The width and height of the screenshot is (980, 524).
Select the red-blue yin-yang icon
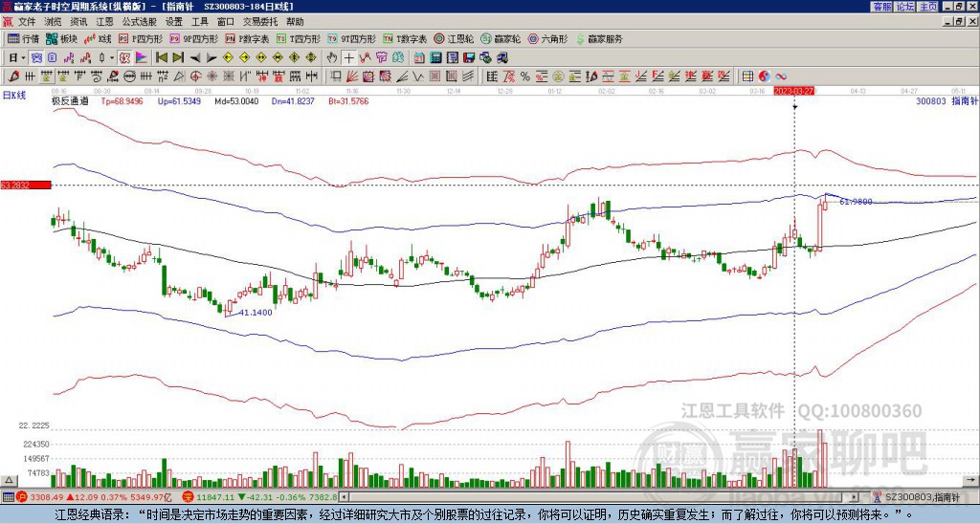765,76
